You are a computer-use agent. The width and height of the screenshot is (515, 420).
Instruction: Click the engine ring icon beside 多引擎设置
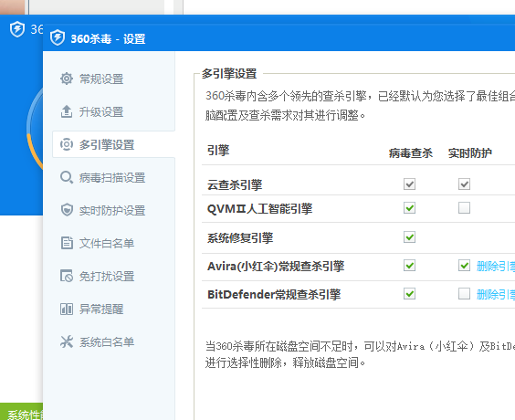point(67,144)
